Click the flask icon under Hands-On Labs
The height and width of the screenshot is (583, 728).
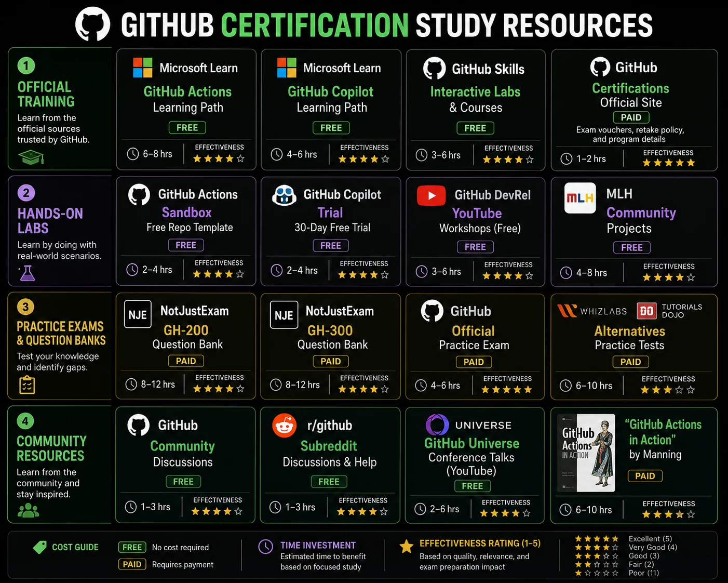click(27, 273)
